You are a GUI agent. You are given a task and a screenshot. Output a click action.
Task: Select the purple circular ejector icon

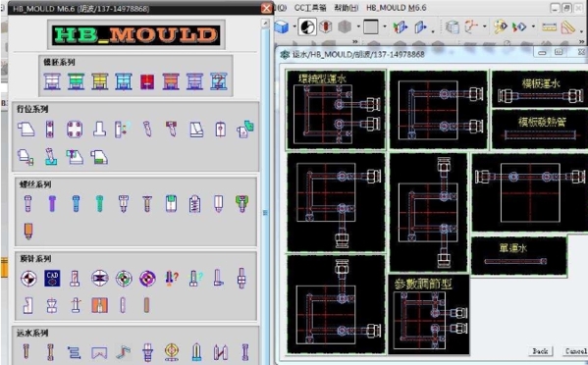pos(147,279)
